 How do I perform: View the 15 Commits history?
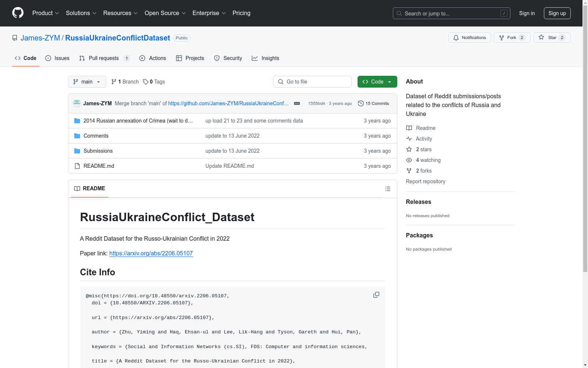click(373, 103)
